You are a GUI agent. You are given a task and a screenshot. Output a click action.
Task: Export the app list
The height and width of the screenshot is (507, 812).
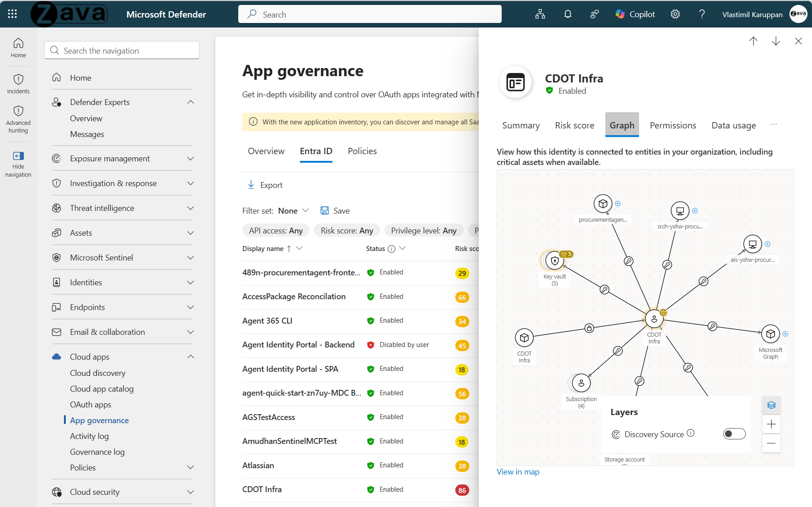265,185
